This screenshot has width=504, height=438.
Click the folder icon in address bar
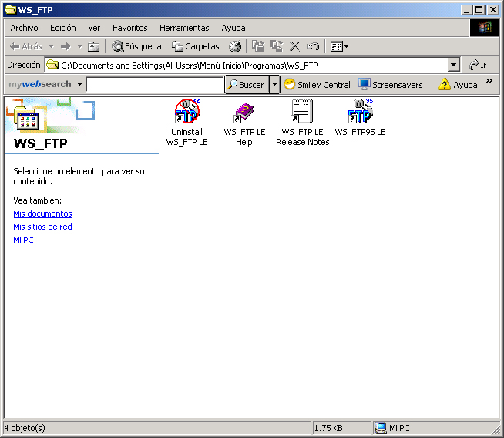tap(52, 65)
